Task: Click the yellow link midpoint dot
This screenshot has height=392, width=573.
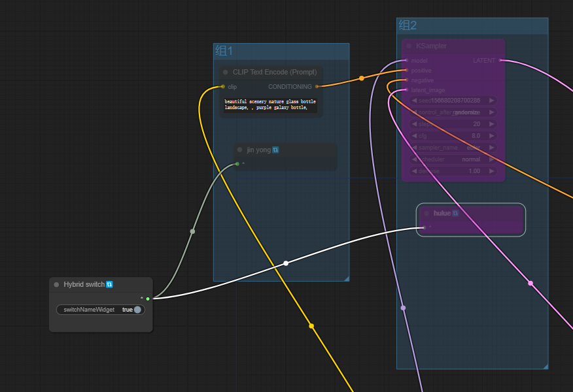Action: 311,326
